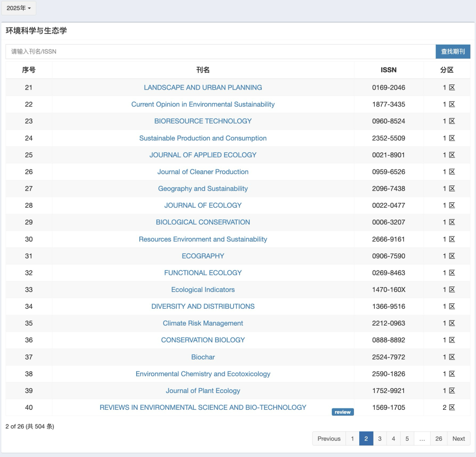
Task: Open the 2025年 year dropdown
Action: (19, 8)
